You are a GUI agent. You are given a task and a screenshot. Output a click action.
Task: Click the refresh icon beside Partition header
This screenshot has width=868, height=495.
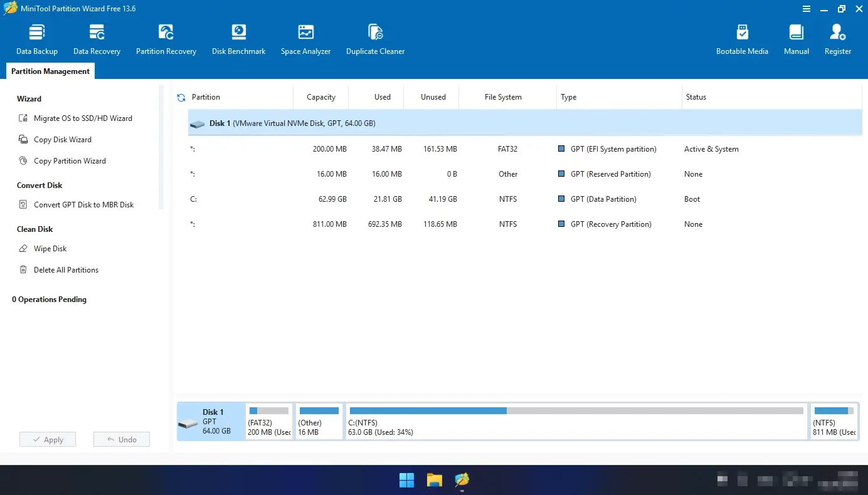[181, 97]
